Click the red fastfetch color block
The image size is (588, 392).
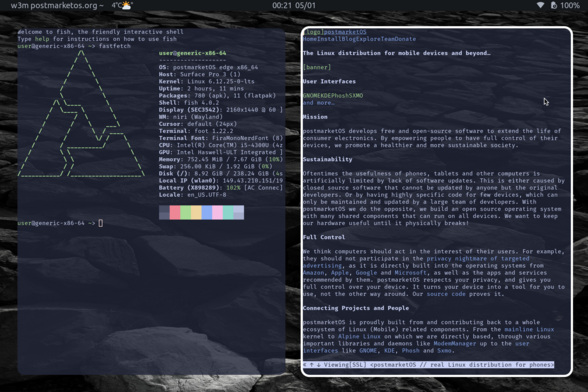coord(175,212)
